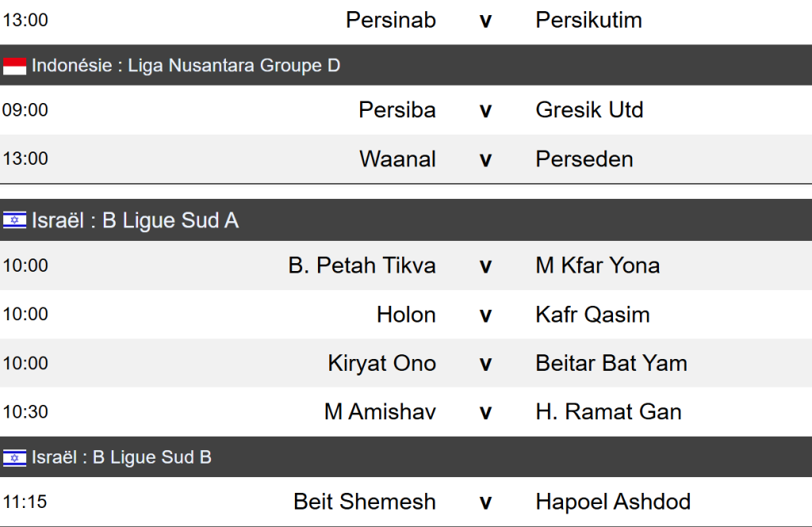Open Hapoel Ashdod team link
The image size is (812, 527).
tap(613, 502)
